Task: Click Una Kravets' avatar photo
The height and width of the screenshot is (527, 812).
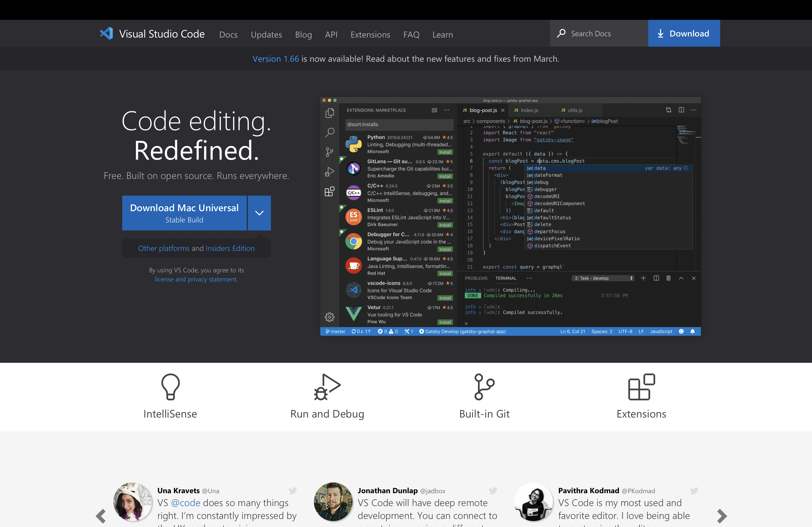Action: [x=133, y=502]
